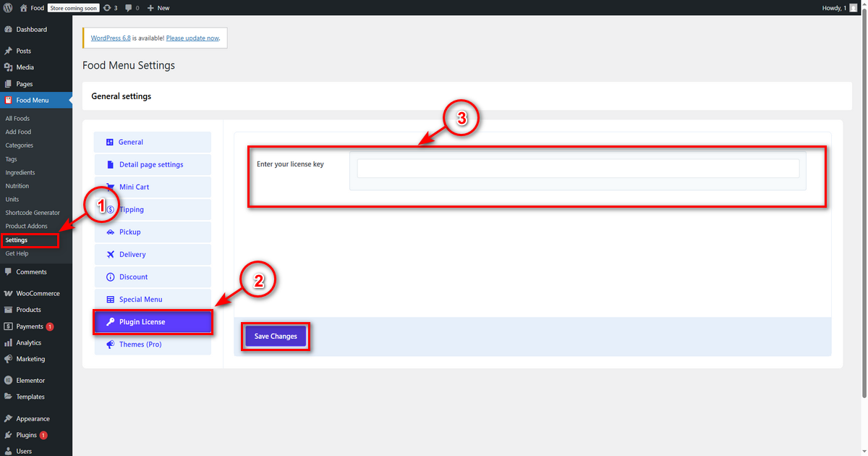Click the Products box icon
Image resolution: width=868 pixels, height=456 pixels.
tap(8, 310)
